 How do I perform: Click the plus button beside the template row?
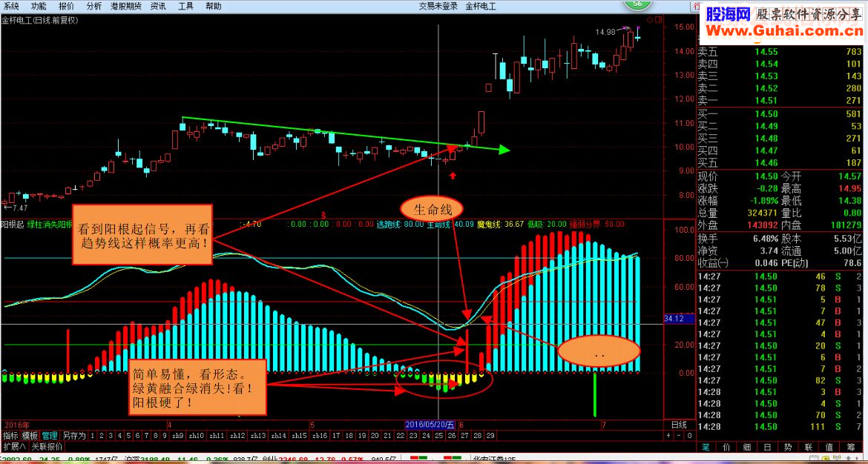tap(668, 436)
